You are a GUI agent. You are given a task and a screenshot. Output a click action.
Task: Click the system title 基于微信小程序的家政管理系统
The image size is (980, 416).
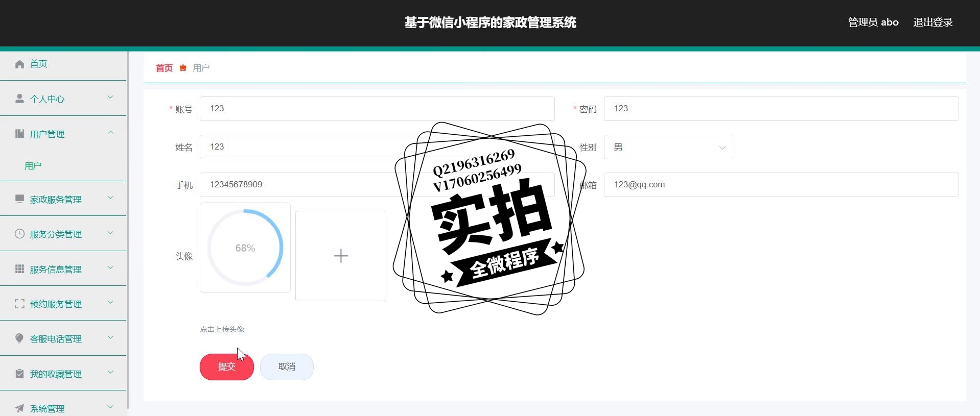[x=491, y=22]
